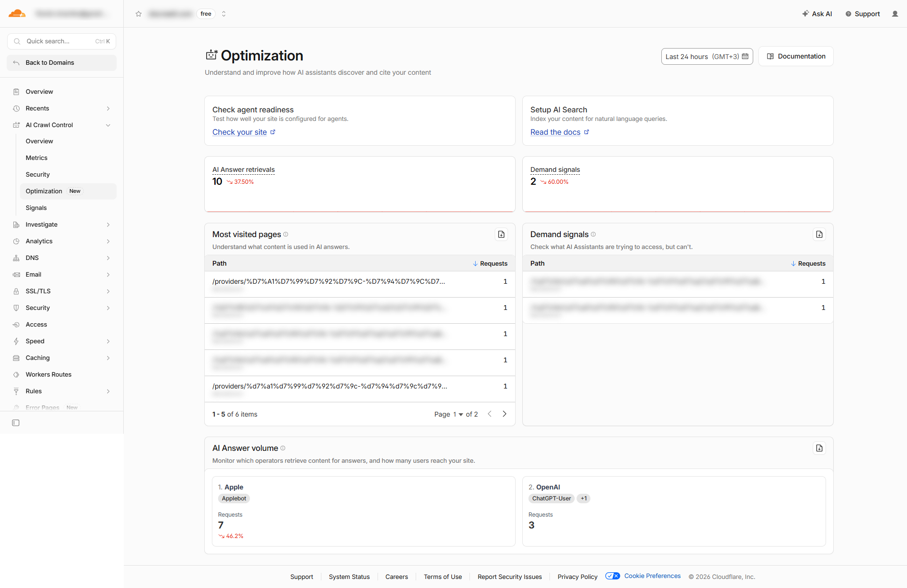Viewport: 907px width, 588px height.
Task: Click the Investigate icon
Action: (x=16, y=225)
